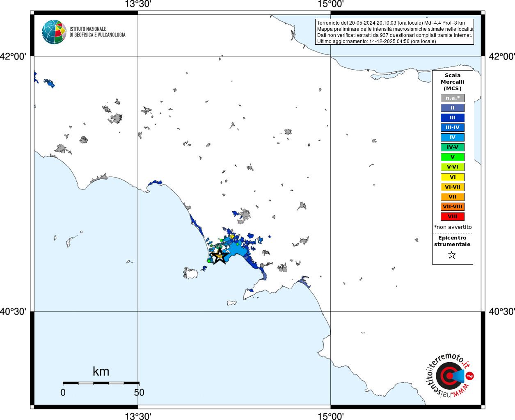Click the top 13°30' longitude label
The height and width of the screenshot is (420, 515).
pos(138,4)
